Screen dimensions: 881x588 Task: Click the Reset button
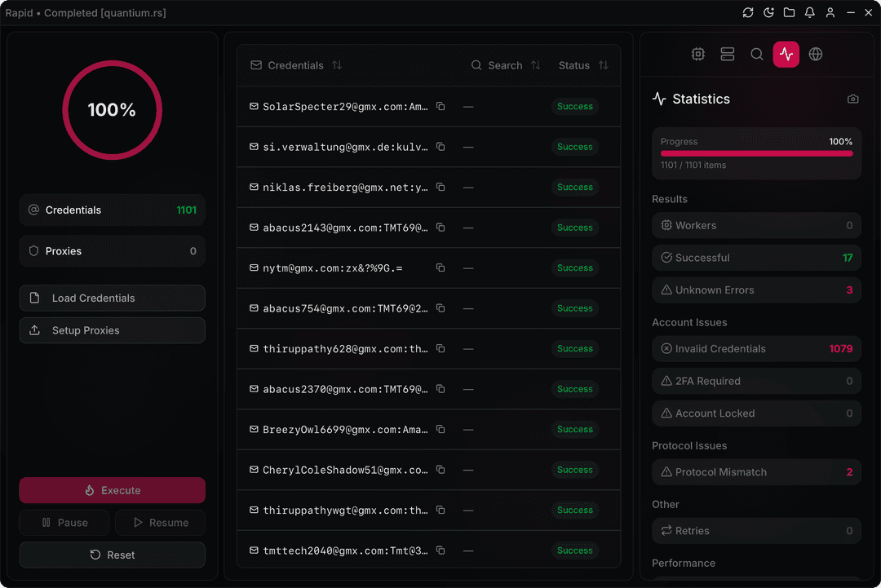click(113, 555)
